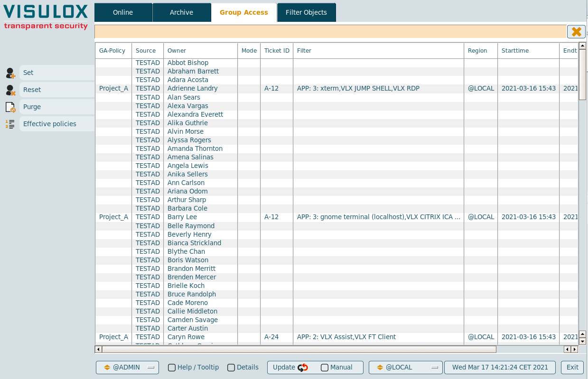Switch to the Archive tab

181,12
